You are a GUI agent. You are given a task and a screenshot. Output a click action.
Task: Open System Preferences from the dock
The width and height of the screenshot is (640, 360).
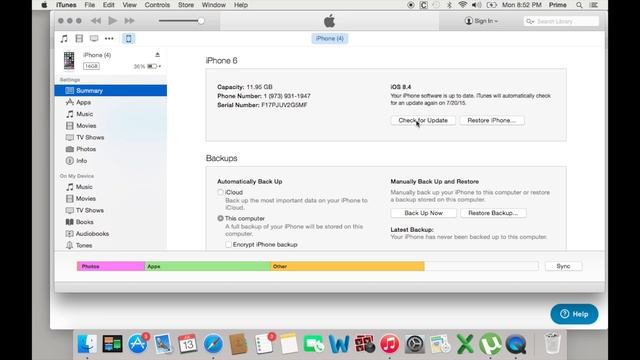pos(415,344)
